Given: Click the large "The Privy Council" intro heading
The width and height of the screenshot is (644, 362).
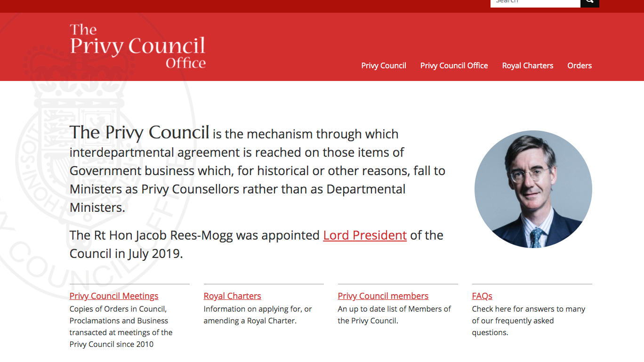Looking at the screenshot, I should pyautogui.click(x=139, y=132).
